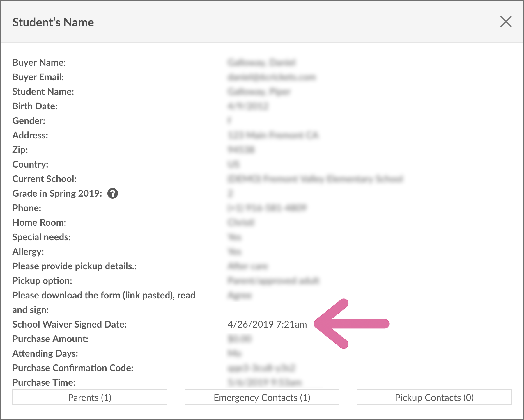Click the Birth Date field label
This screenshot has width=524, height=420.
point(35,106)
